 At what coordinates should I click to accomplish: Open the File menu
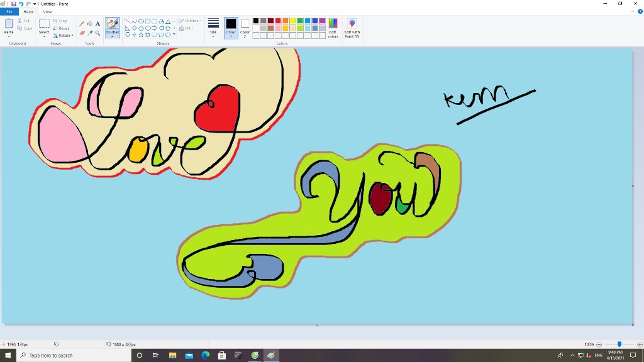pyautogui.click(x=9, y=12)
